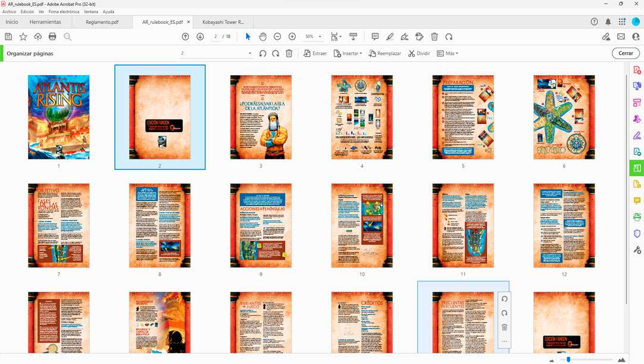
Task: Click the larger thumbnails mountain icon
Action: click(621, 360)
